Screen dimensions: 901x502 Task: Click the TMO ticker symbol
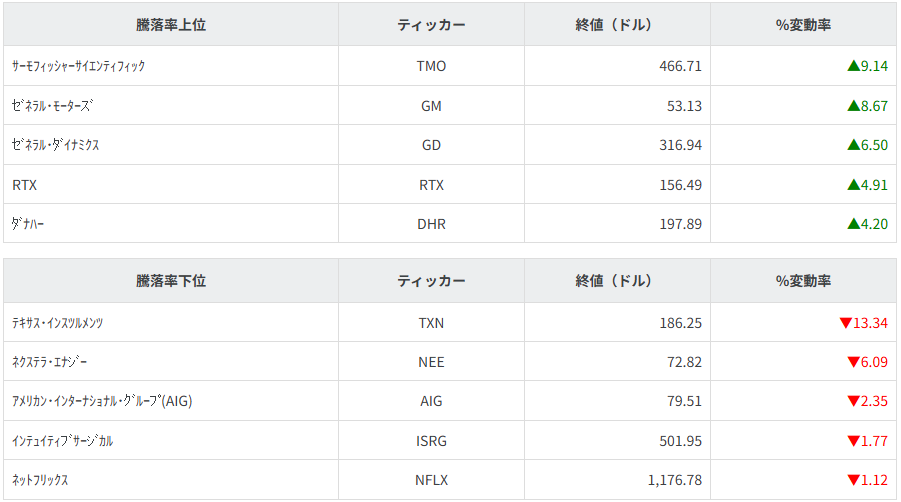pos(431,66)
